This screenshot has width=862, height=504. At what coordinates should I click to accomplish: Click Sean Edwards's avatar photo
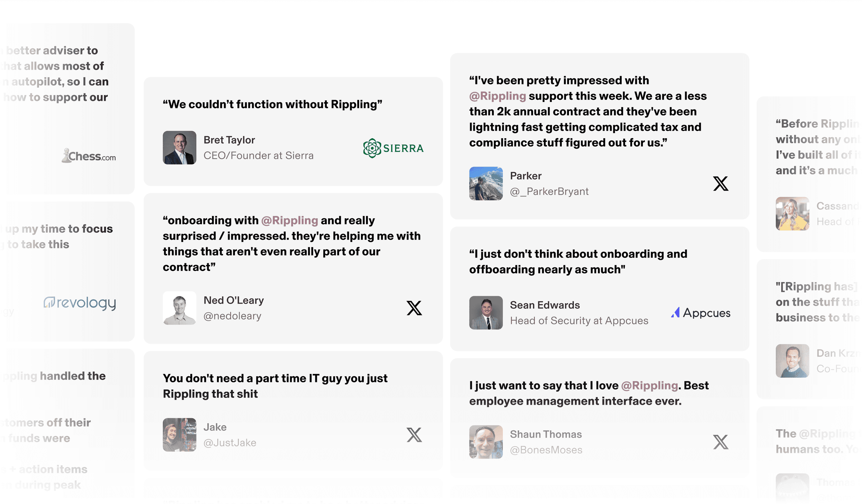(x=486, y=313)
